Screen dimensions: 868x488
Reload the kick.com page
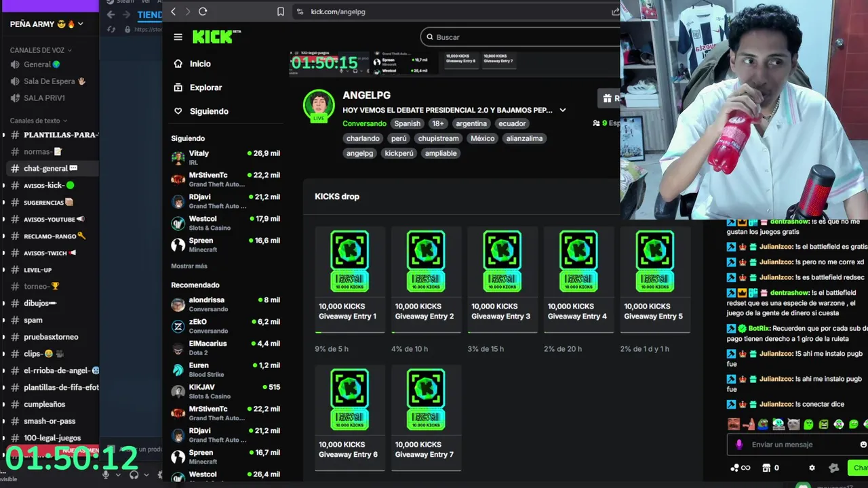click(203, 12)
